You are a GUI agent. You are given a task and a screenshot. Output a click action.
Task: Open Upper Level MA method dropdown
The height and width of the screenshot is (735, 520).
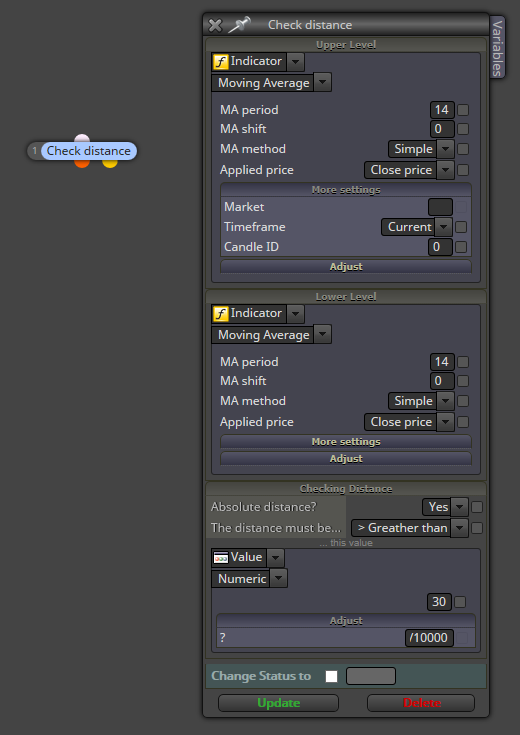445,149
